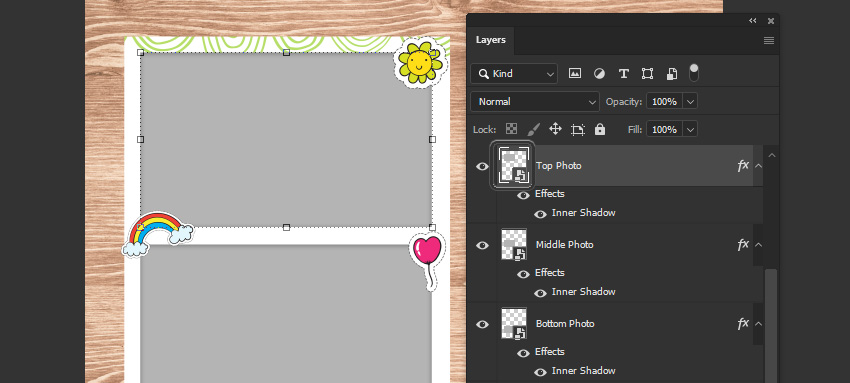Filter layers by type layers icon
Image resolution: width=850 pixels, height=383 pixels.
pos(623,74)
